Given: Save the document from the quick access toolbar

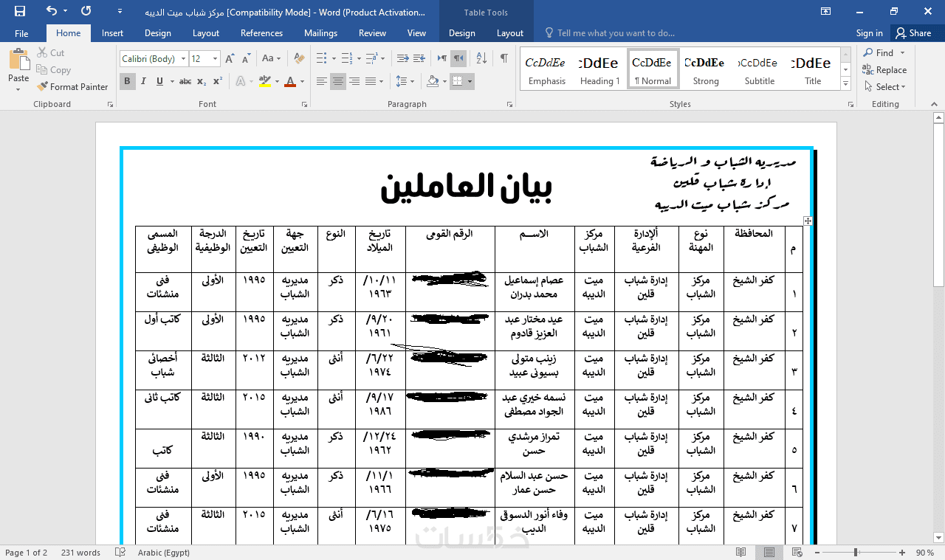Looking at the screenshot, I should [x=20, y=11].
